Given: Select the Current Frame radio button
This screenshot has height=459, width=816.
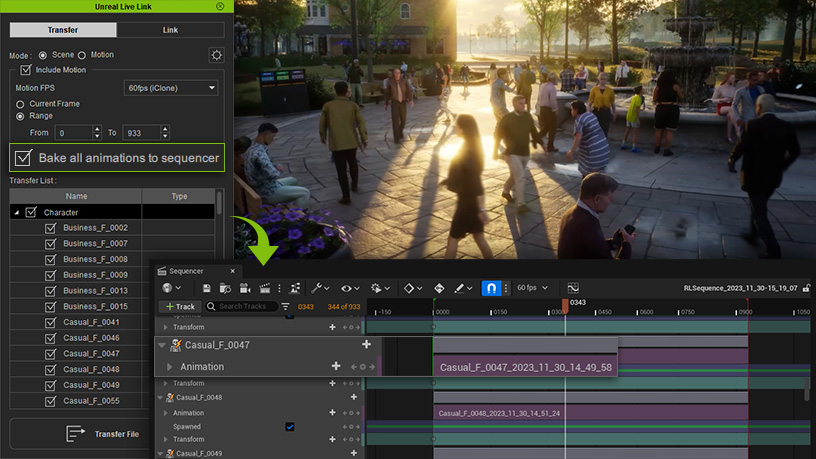Looking at the screenshot, I should (20, 104).
